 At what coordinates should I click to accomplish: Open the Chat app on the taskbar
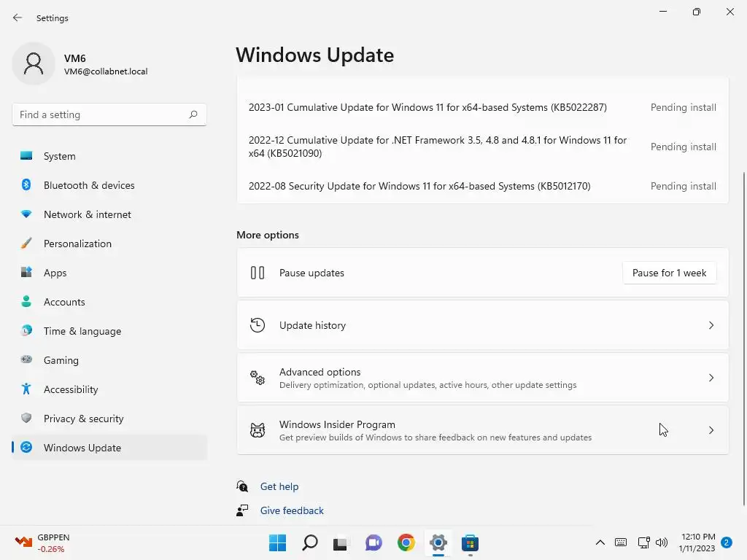373,542
